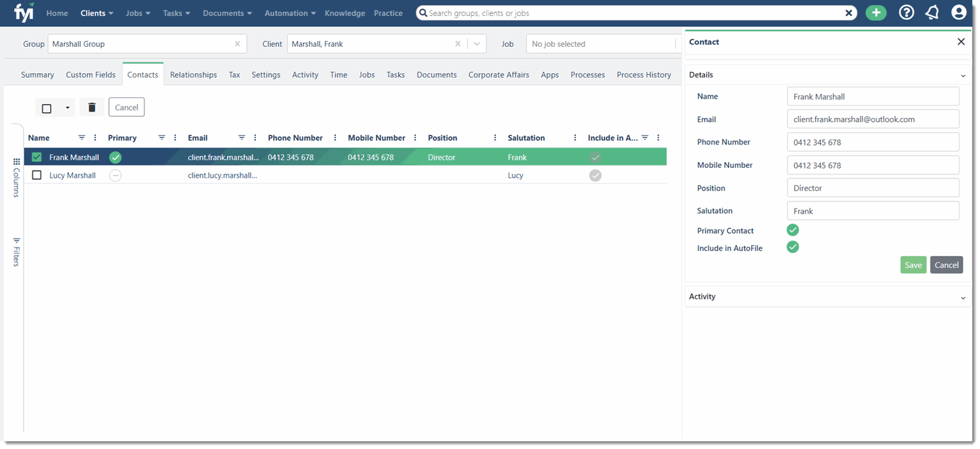Open the Jobs dropdown in top navigation

[x=139, y=13]
